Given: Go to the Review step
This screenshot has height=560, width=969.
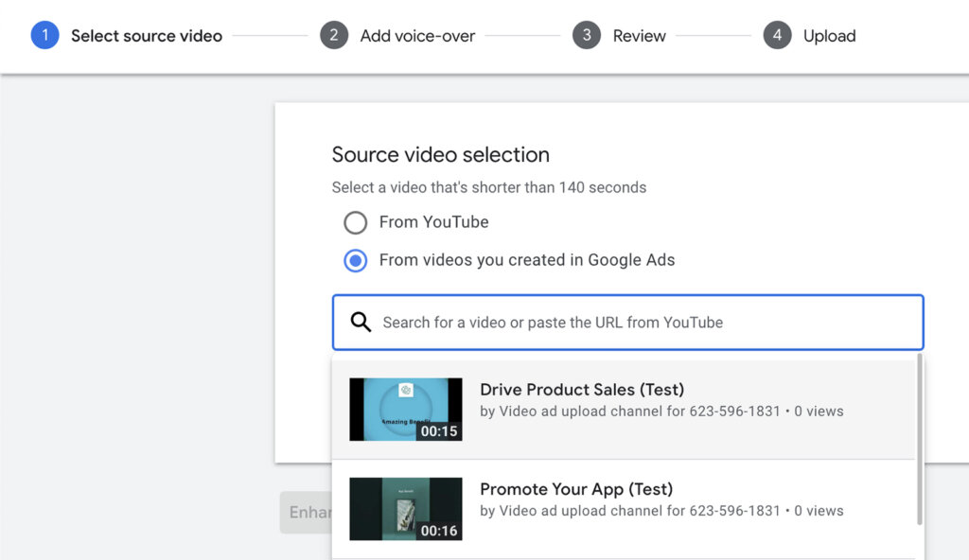Looking at the screenshot, I should point(639,35).
